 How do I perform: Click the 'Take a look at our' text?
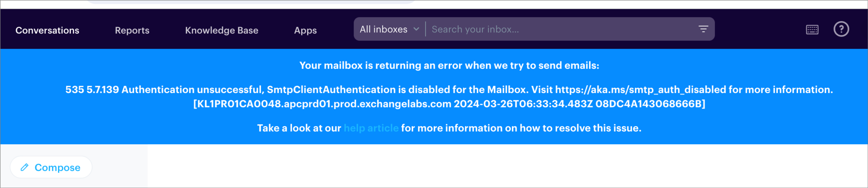(x=299, y=128)
